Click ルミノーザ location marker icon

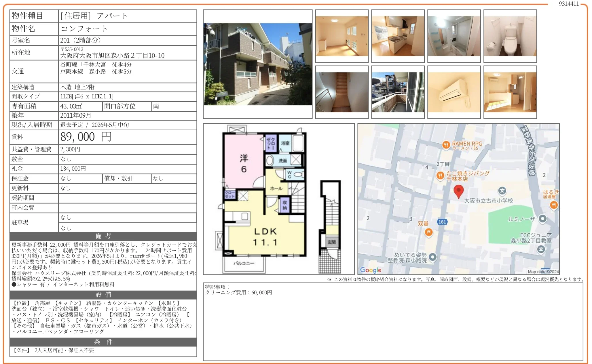pyautogui.click(x=542, y=219)
